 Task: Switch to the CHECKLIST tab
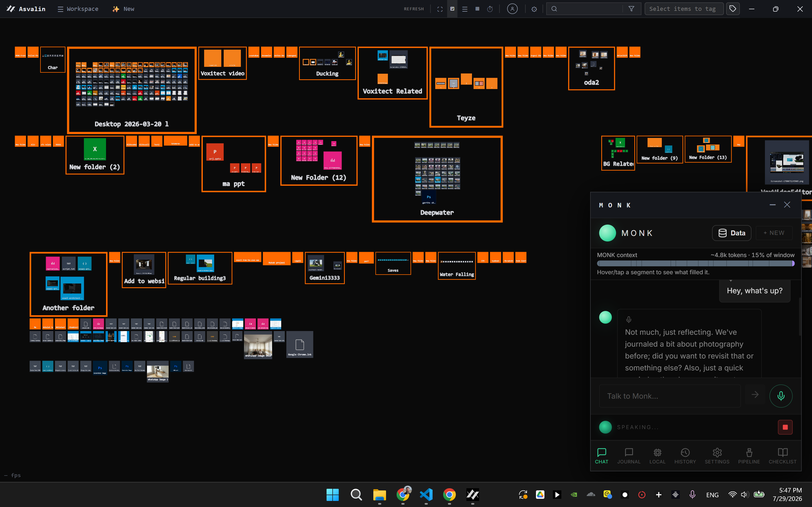(782, 456)
